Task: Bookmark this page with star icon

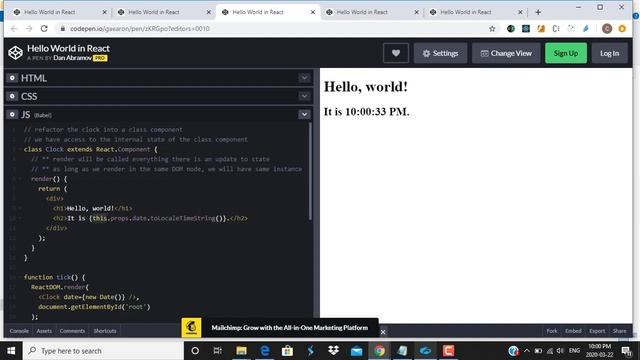Action: pyautogui.click(x=492, y=29)
